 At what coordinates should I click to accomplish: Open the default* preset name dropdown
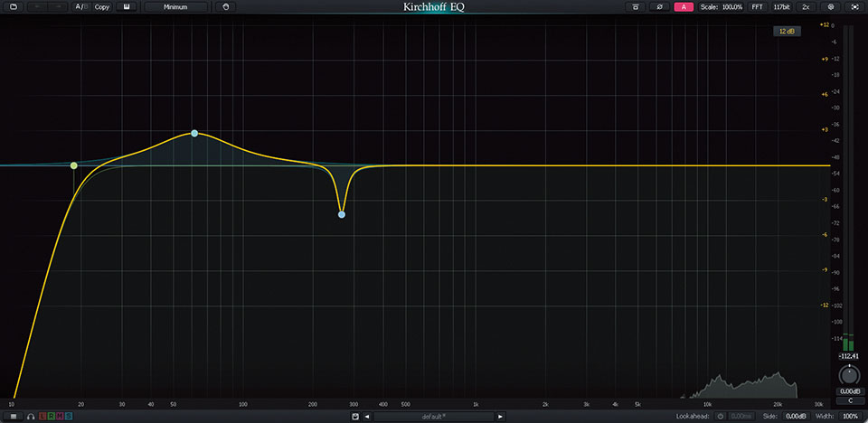433,417
